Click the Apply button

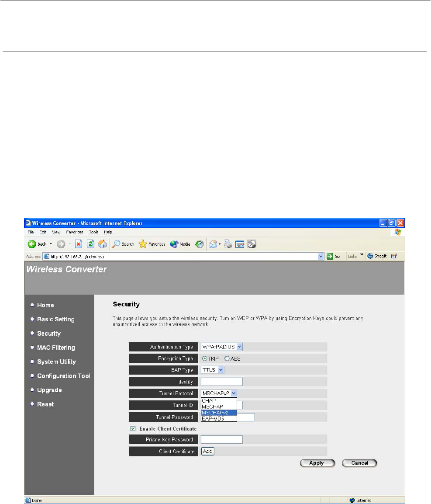(317, 463)
